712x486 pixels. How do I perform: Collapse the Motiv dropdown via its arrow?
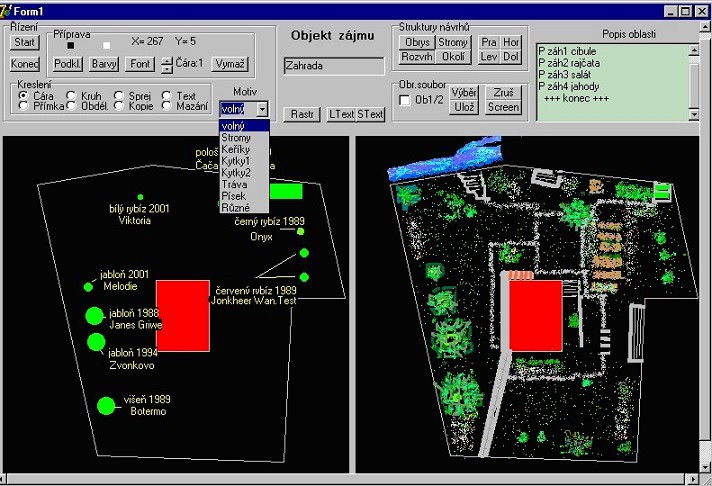tap(262, 109)
